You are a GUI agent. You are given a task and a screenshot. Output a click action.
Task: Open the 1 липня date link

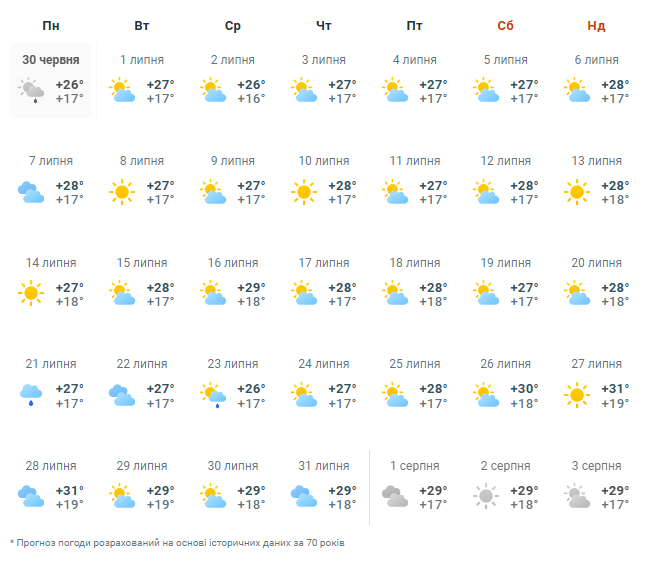pyautogui.click(x=142, y=60)
